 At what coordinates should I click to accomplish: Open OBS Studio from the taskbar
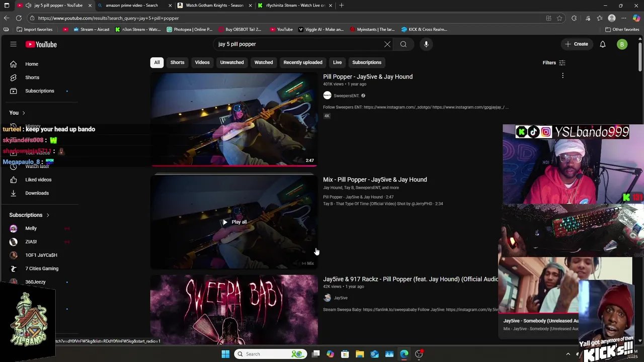click(419, 354)
